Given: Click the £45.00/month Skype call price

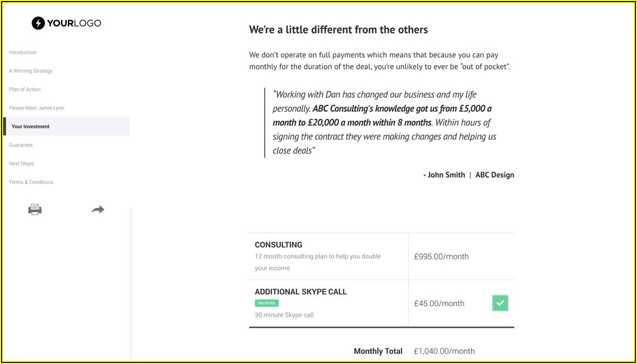Looking at the screenshot, I should tap(439, 303).
